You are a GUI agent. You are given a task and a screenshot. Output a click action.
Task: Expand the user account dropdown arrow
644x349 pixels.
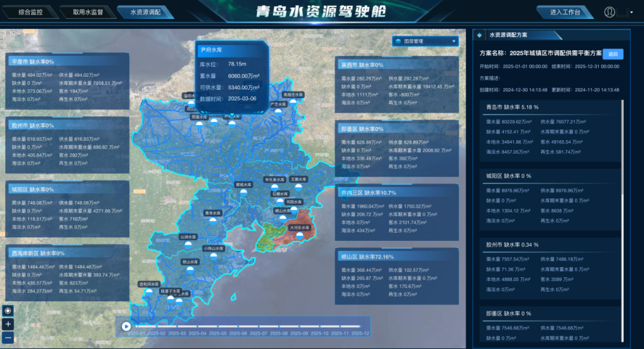pos(631,13)
